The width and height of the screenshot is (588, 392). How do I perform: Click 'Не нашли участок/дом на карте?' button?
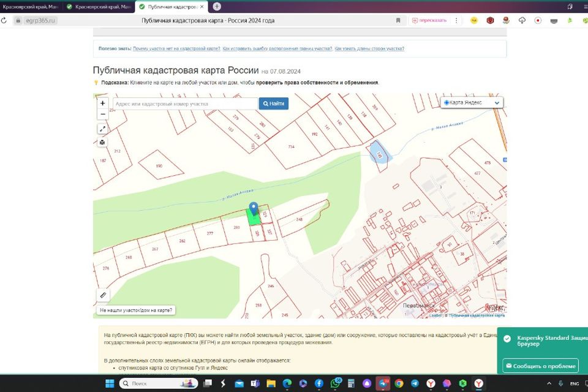click(137, 310)
